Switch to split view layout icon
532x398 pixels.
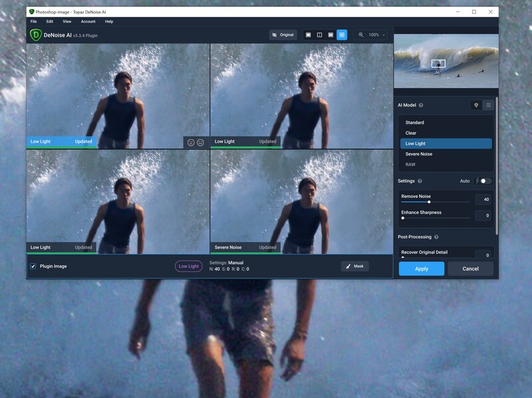(x=319, y=35)
